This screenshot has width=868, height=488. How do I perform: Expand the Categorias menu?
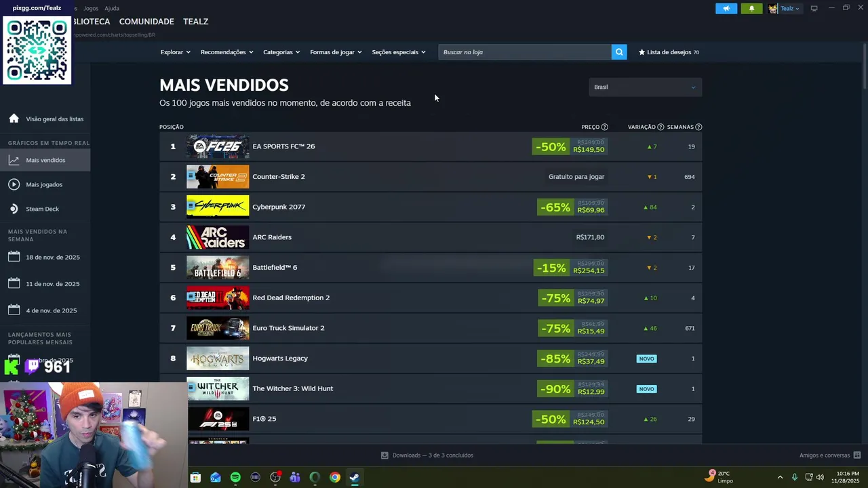(281, 52)
